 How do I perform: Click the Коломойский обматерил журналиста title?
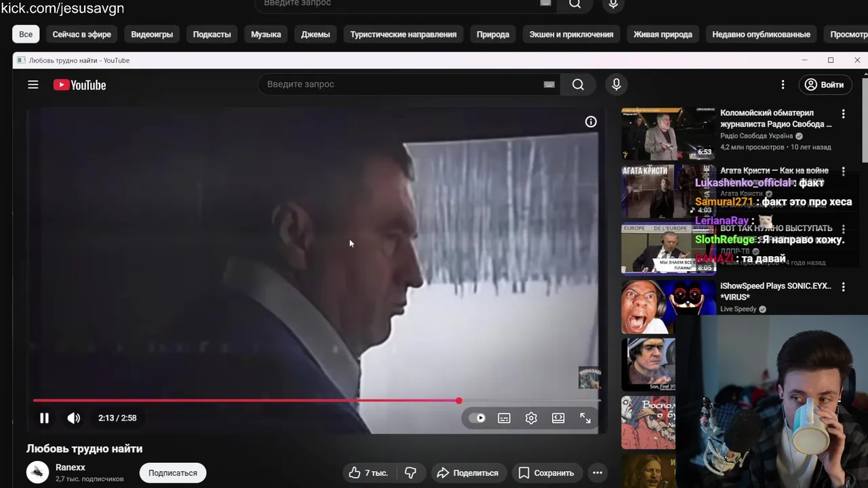pyautogui.click(x=776, y=119)
